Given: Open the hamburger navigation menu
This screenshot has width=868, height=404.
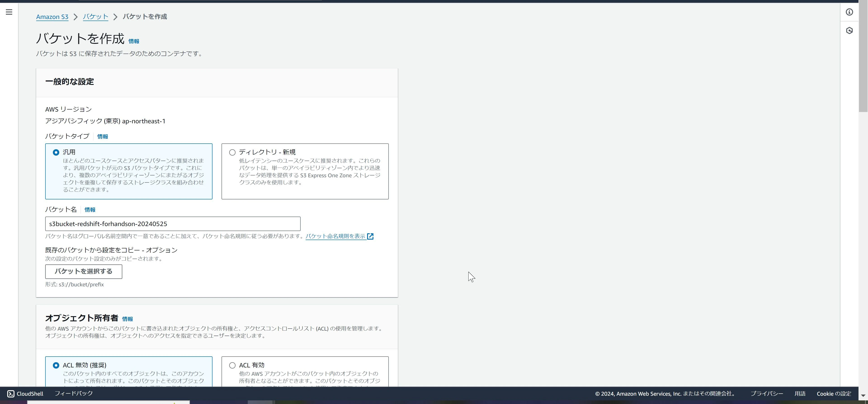Looking at the screenshot, I should click(9, 12).
